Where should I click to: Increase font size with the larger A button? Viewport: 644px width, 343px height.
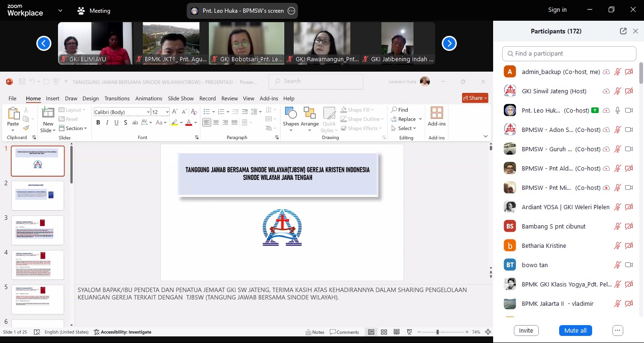click(x=174, y=112)
